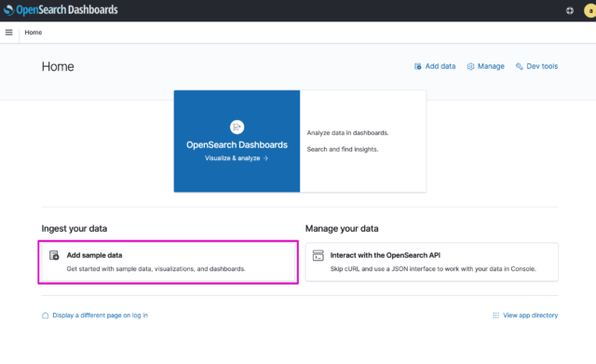Open the hamburger navigation menu
Viewport: 596px width, 364px height.
(x=8, y=33)
